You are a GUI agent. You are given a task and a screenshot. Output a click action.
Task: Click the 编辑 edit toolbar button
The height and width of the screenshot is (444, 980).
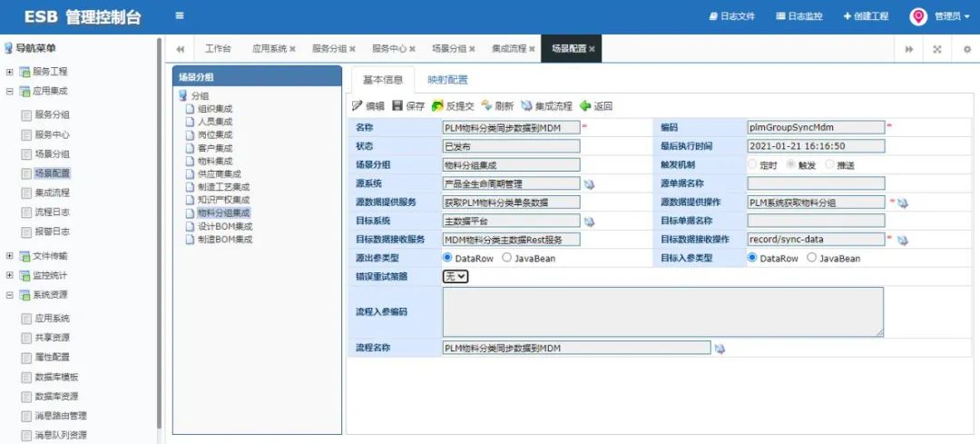click(368, 106)
